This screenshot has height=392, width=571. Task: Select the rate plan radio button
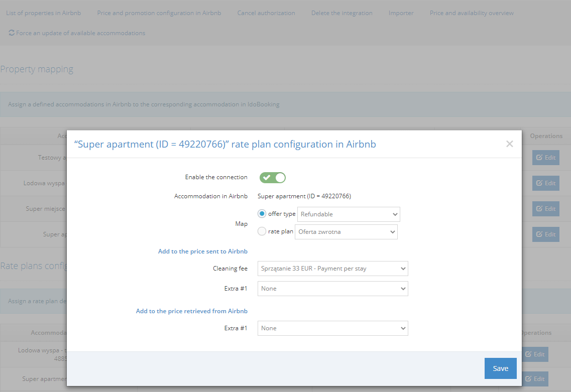262,231
